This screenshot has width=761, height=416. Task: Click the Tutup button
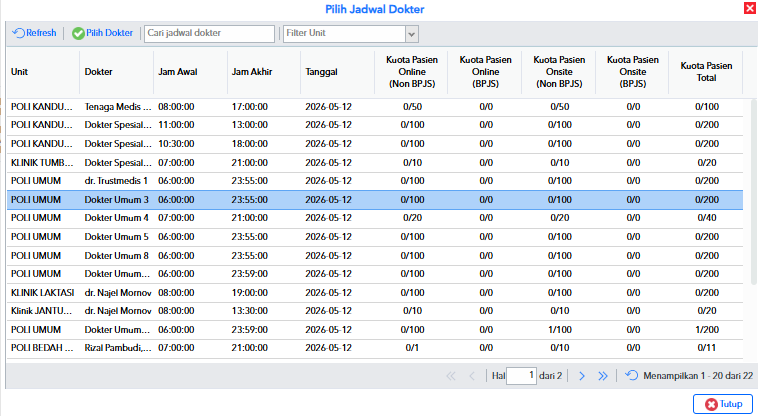click(x=723, y=404)
